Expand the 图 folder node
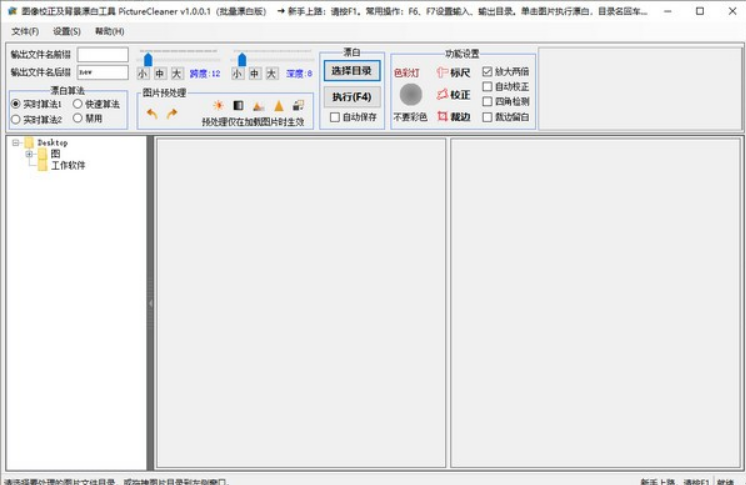Viewport: 746px width, 485px height. click(x=29, y=154)
